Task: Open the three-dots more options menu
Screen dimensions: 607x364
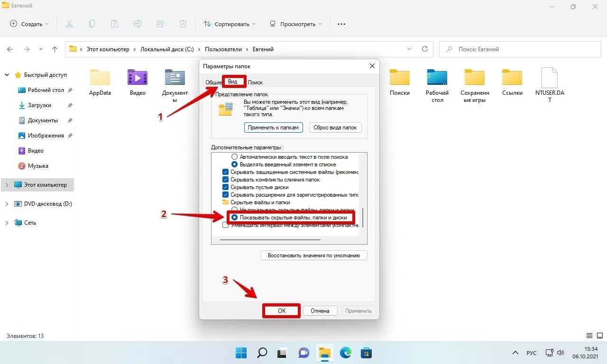Action: pyautogui.click(x=341, y=24)
